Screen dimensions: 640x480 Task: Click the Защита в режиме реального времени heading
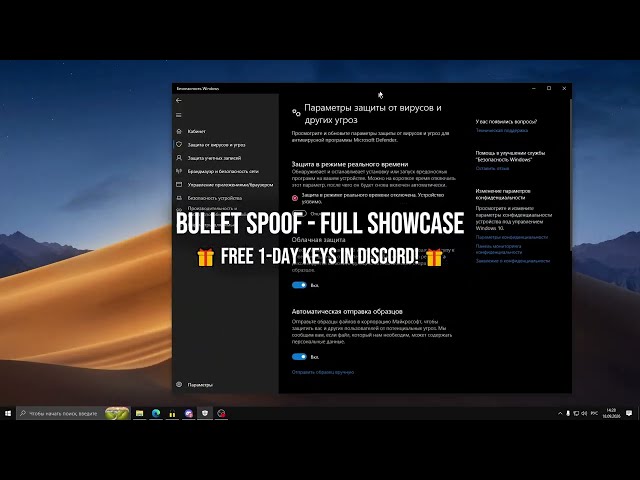click(x=350, y=164)
